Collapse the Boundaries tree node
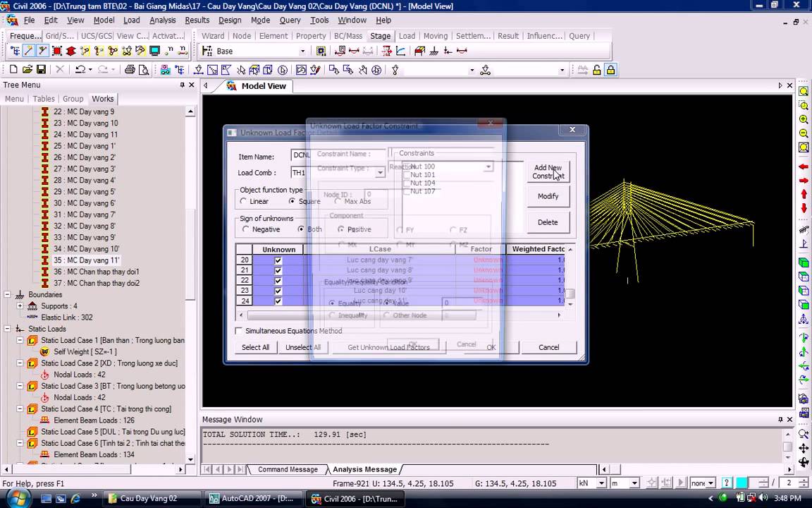Image resolution: width=812 pixels, height=508 pixels. pyautogui.click(x=7, y=294)
